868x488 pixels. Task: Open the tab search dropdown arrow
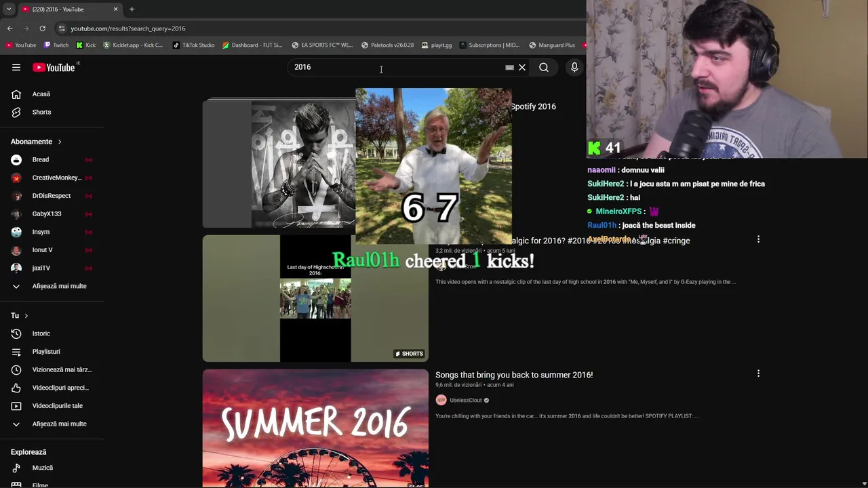9,9
